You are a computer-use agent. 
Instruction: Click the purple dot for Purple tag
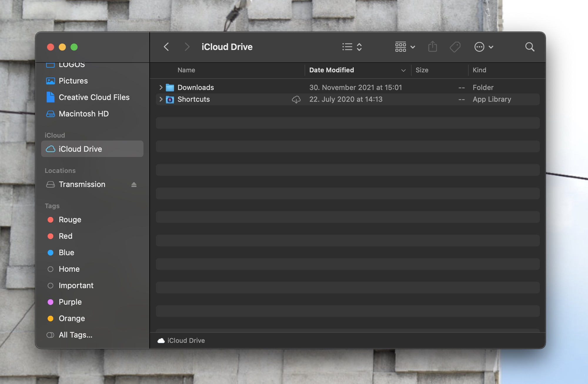[51, 302]
